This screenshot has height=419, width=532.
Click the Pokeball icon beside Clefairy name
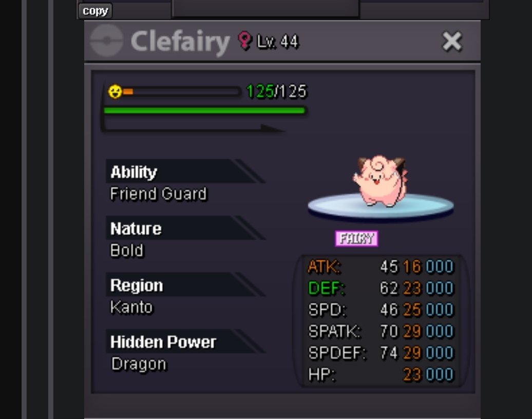[x=106, y=41]
